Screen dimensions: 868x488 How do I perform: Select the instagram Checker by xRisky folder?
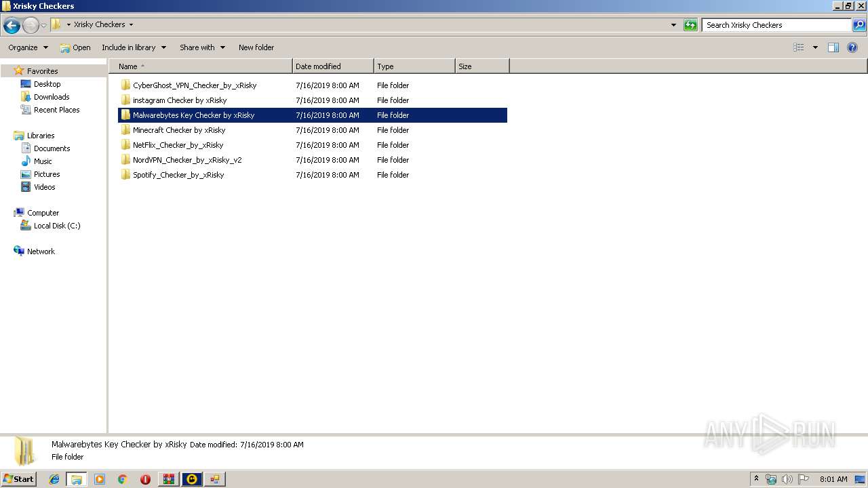click(313, 100)
